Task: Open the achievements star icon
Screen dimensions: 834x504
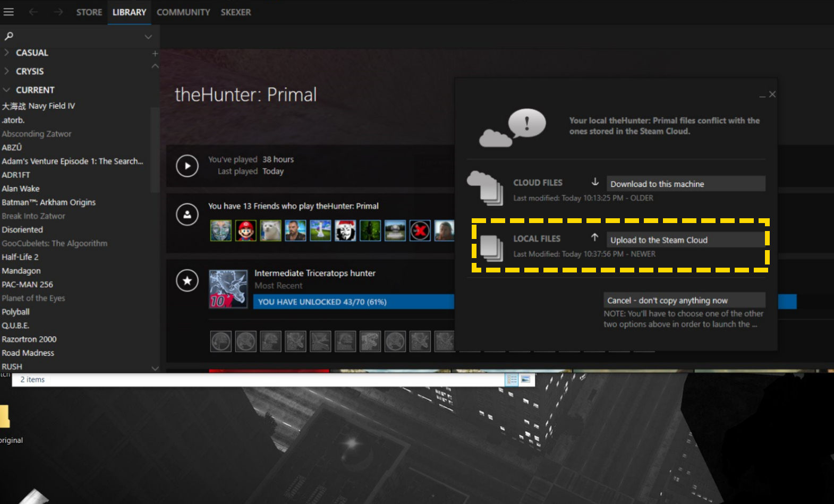Action: pos(187,280)
